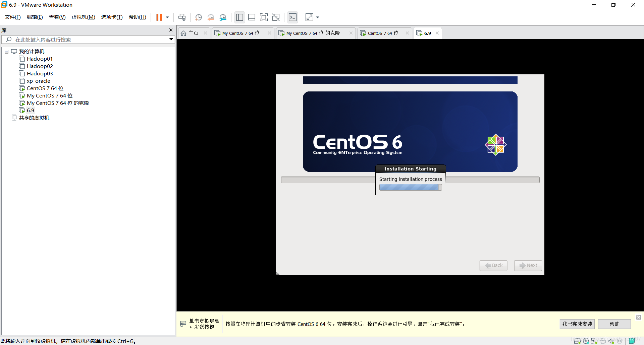Click the CentOS logo emblem
Screen dimensions: 644x345
495,145
